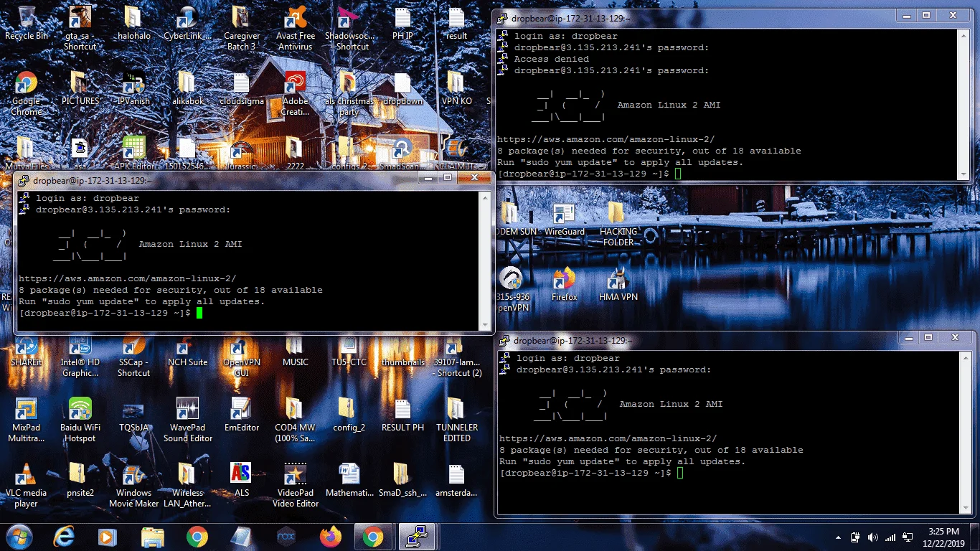Launch the gta_sa shortcut icon

click(x=80, y=27)
